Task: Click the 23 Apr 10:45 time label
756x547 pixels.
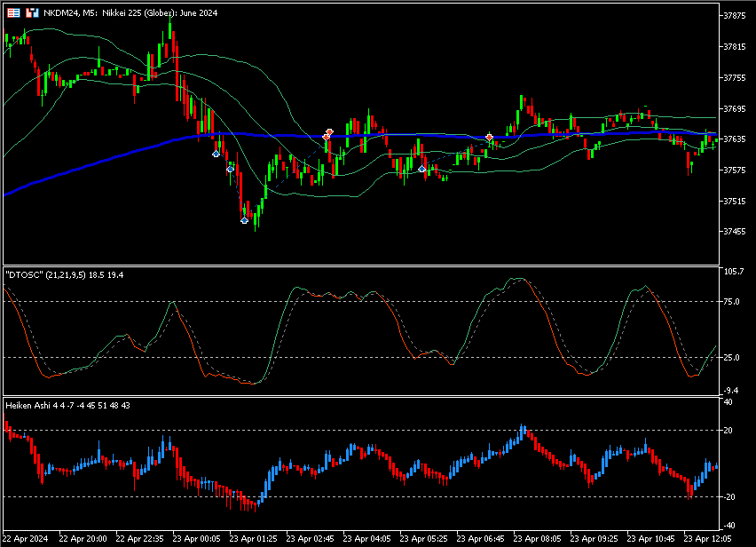Action: 650,539
